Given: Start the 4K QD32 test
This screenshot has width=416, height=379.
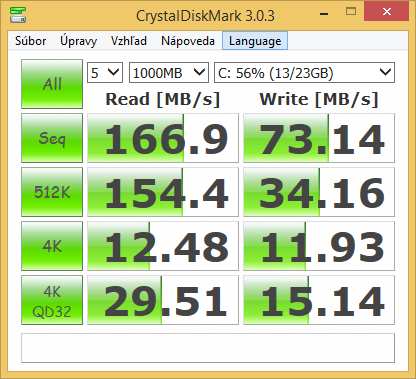Looking at the screenshot, I should 52,300.
